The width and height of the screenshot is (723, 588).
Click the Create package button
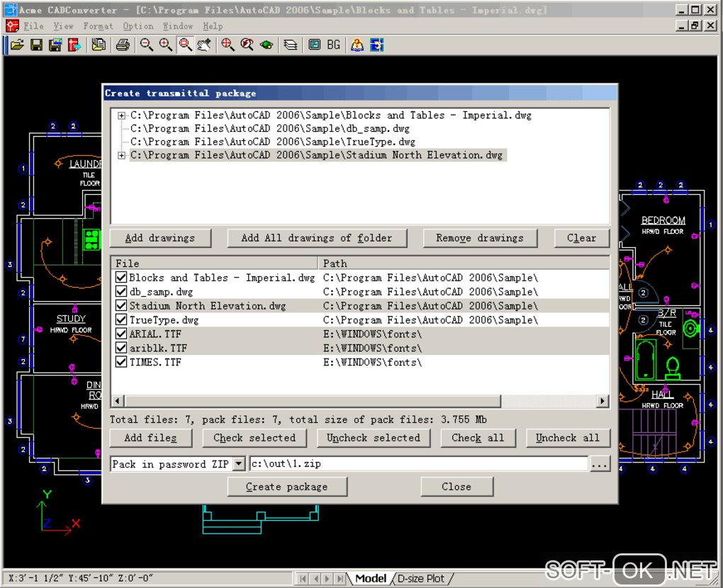(x=287, y=487)
